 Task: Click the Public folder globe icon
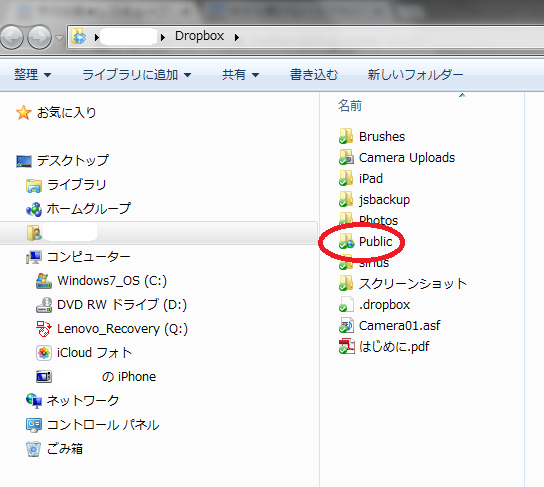(x=347, y=241)
